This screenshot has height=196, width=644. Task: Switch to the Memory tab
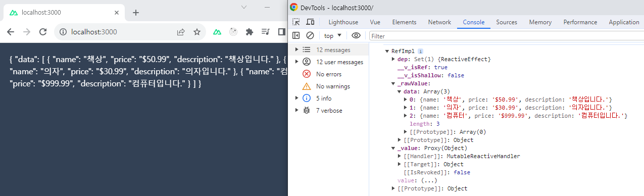pyautogui.click(x=540, y=22)
